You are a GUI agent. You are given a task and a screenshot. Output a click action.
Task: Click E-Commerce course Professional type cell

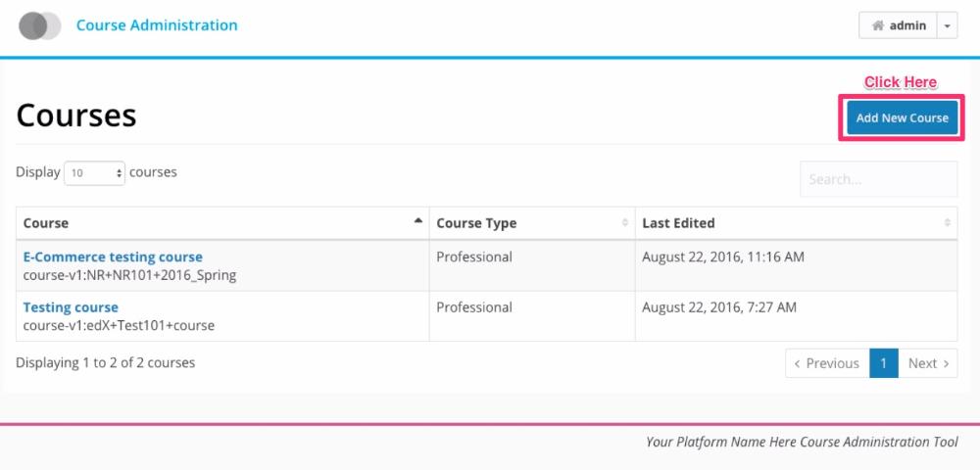tap(532, 265)
